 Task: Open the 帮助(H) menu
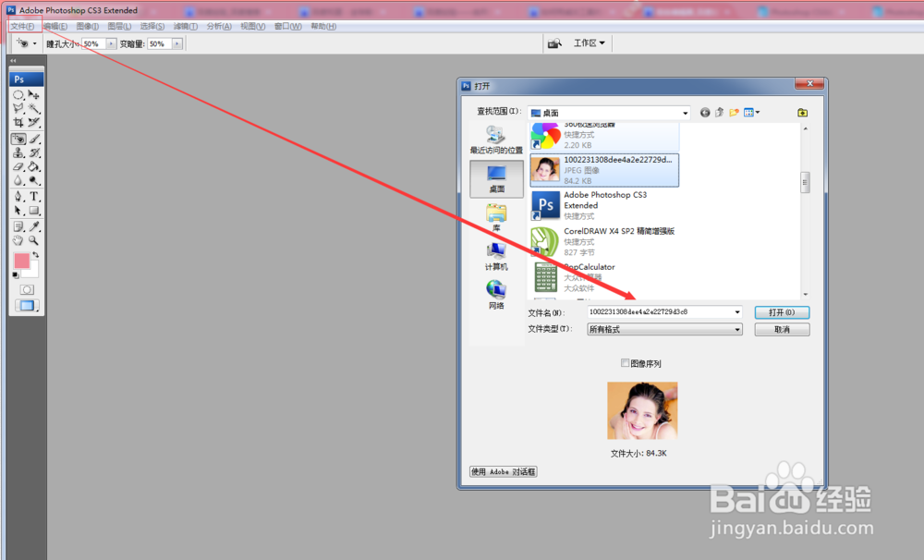[322, 27]
